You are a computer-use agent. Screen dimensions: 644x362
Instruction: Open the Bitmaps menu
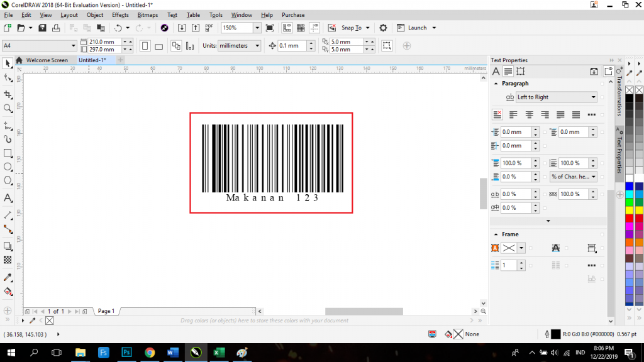147,15
